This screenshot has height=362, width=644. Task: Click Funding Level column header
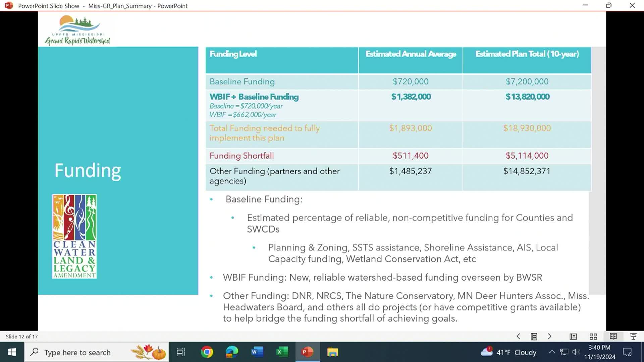point(233,54)
